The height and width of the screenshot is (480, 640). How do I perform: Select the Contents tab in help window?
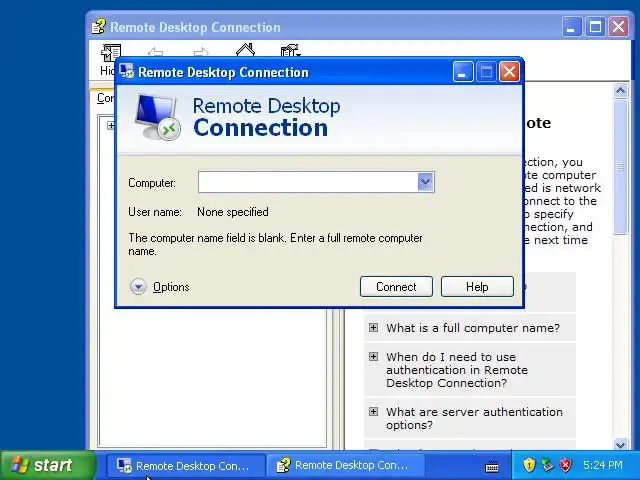tap(105, 98)
